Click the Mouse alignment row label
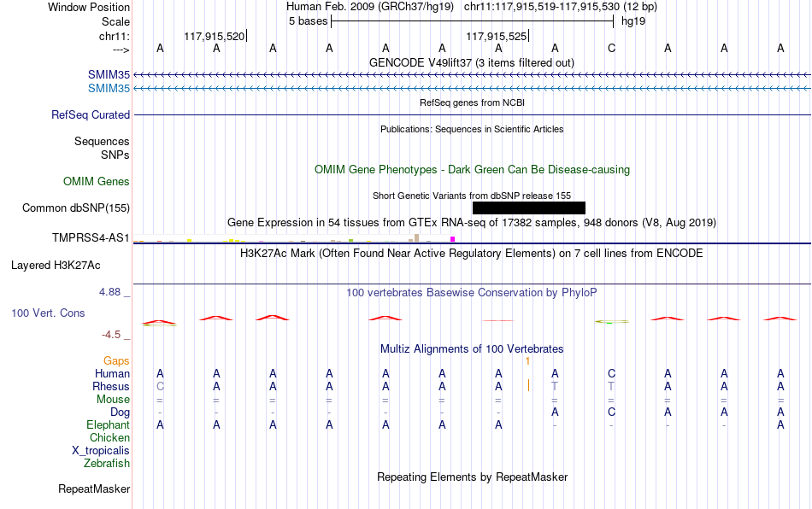The height and width of the screenshot is (509, 812). [x=113, y=400]
